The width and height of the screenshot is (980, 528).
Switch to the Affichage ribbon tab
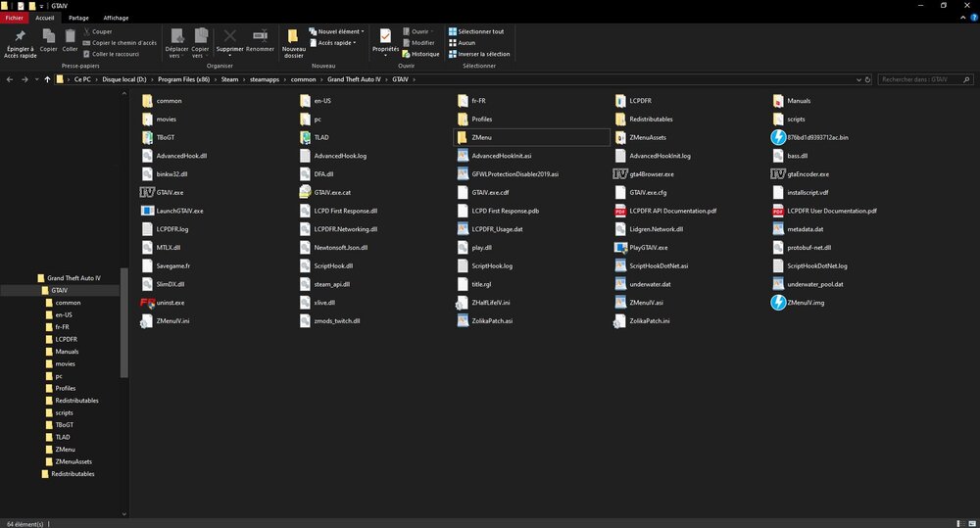coord(116,18)
